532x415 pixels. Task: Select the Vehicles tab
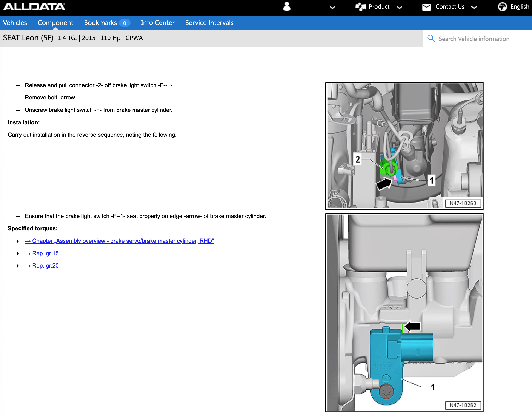point(15,22)
